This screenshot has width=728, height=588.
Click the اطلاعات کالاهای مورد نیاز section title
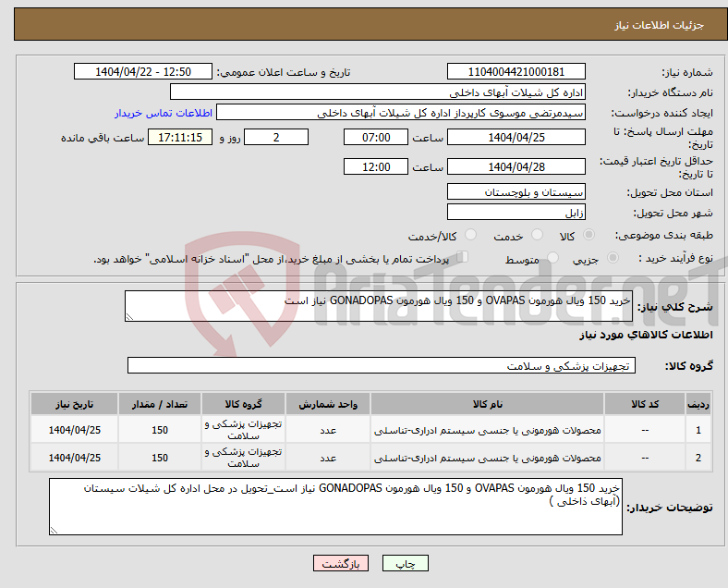point(646,335)
